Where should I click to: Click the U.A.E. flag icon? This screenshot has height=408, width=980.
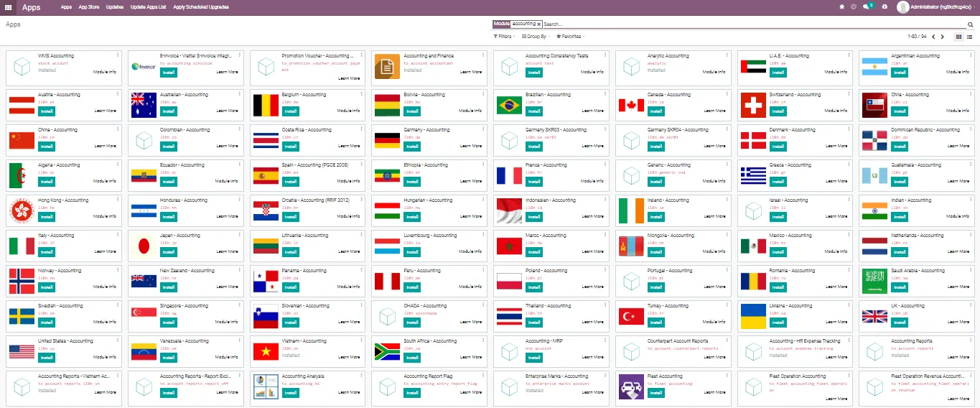(753, 67)
